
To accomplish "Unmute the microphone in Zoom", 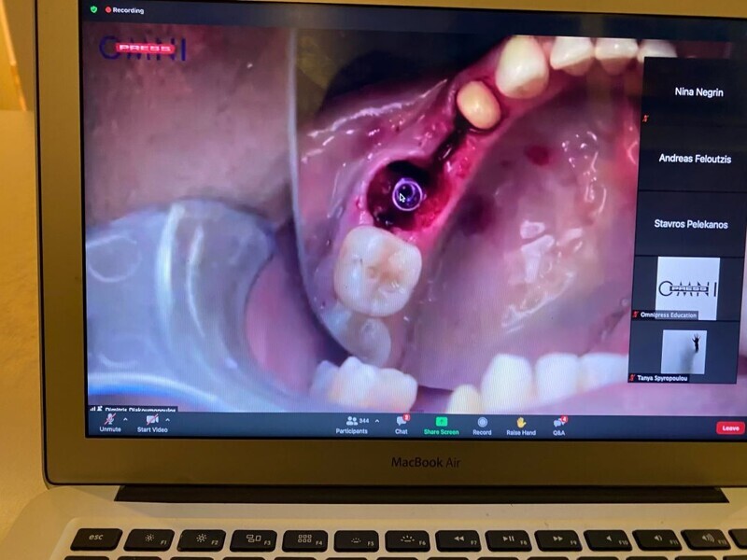I will click(109, 422).
